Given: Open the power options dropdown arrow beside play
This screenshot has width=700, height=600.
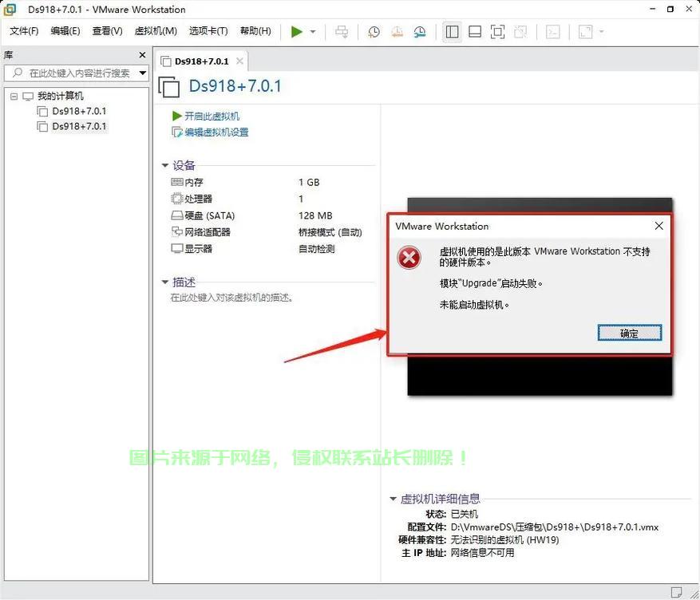Looking at the screenshot, I should click(x=313, y=32).
